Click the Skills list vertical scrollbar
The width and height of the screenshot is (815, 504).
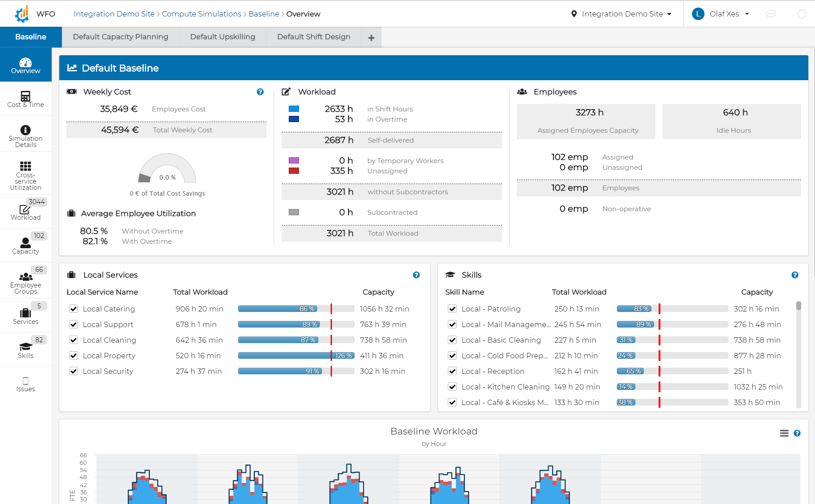(799, 306)
